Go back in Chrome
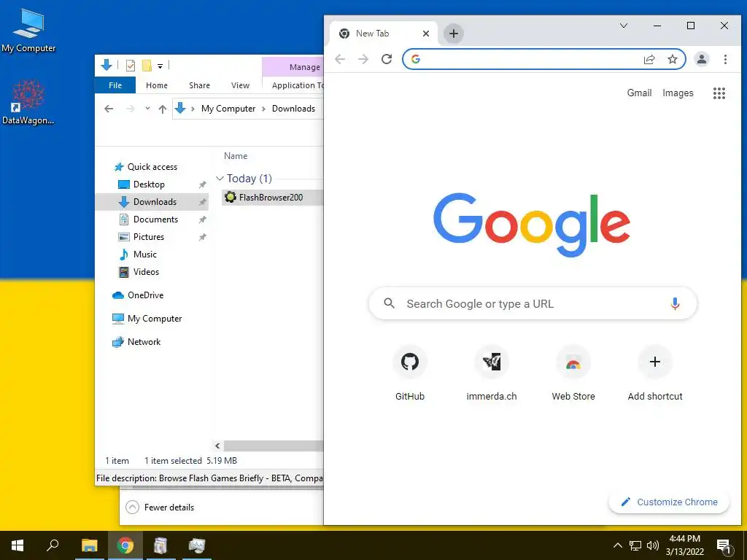This screenshot has height=560, width=747. [x=340, y=59]
